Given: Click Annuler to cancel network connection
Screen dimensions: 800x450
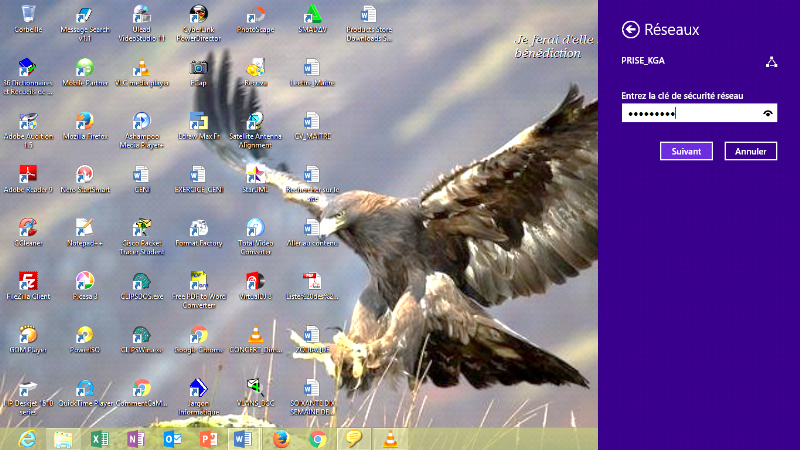Looking at the screenshot, I should [750, 151].
